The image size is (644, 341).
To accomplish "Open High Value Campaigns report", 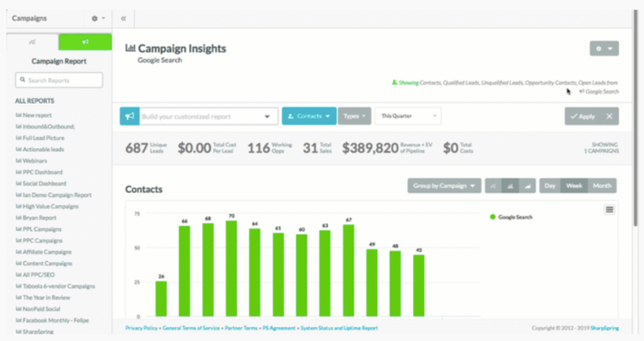I will 47,207.
